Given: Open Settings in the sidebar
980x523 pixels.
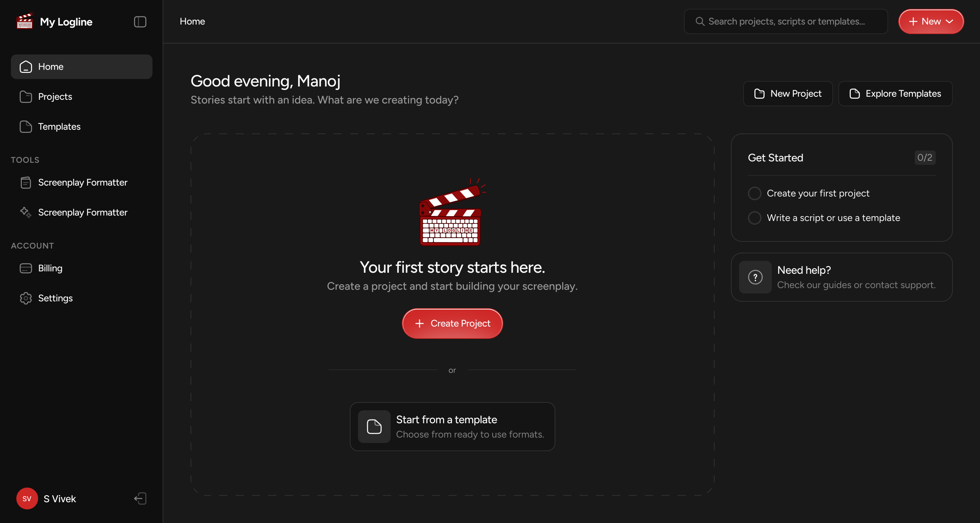Looking at the screenshot, I should pyautogui.click(x=81, y=298).
